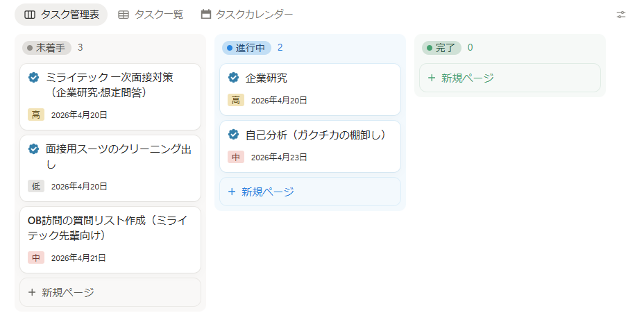Open view settings sliders icon
The width and height of the screenshot is (644, 313).
pyautogui.click(x=621, y=15)
